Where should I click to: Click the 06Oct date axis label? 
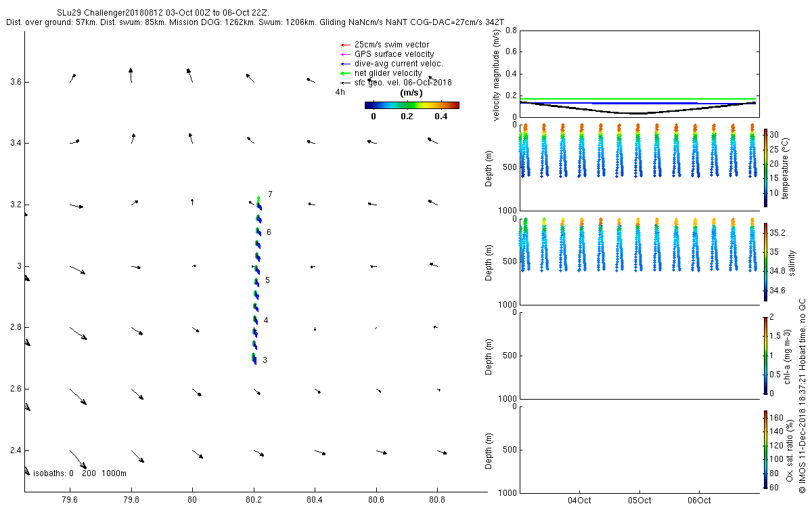pos(698,501)
